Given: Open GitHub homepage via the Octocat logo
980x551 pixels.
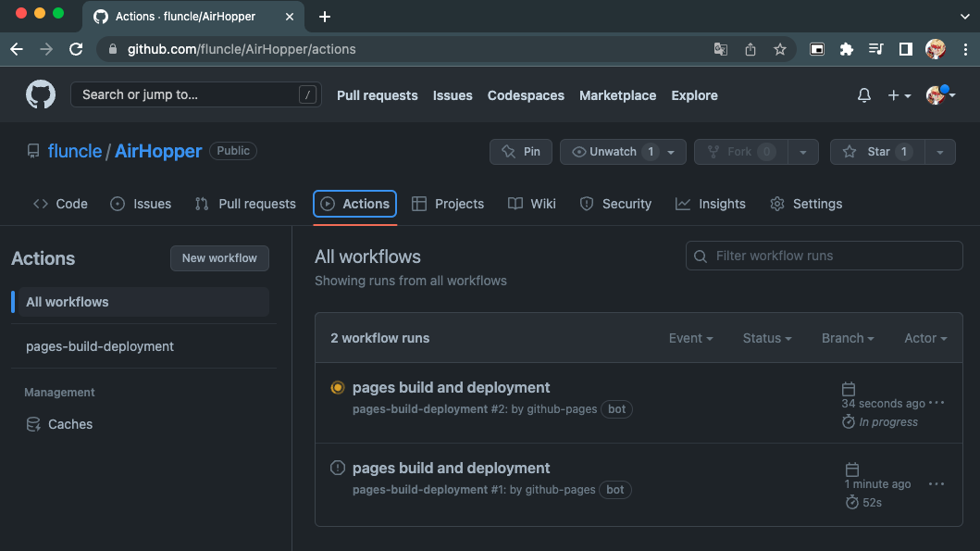Looking at the screenshot, I should [x=40, y=94].
